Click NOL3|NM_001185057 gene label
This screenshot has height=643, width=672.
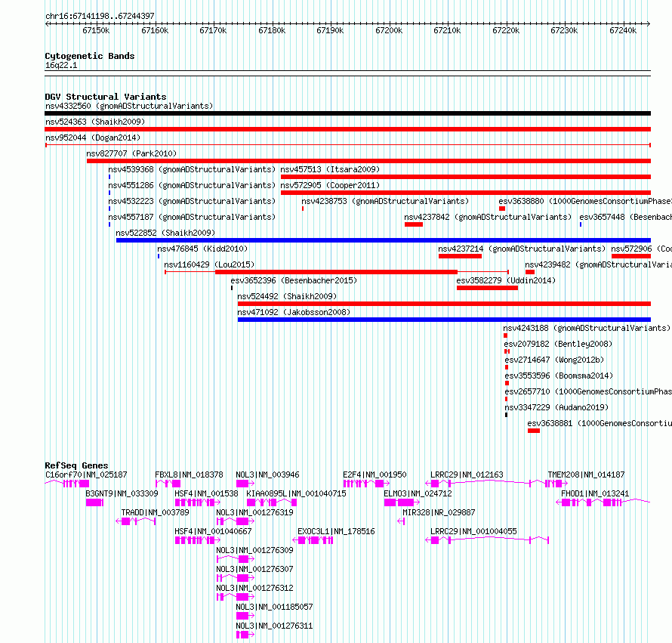274,607
